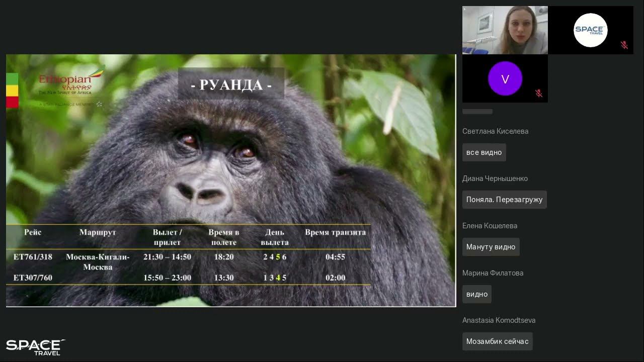
Task: Click the slide title '- РУАНДА -'
Action: coord(231,85)
